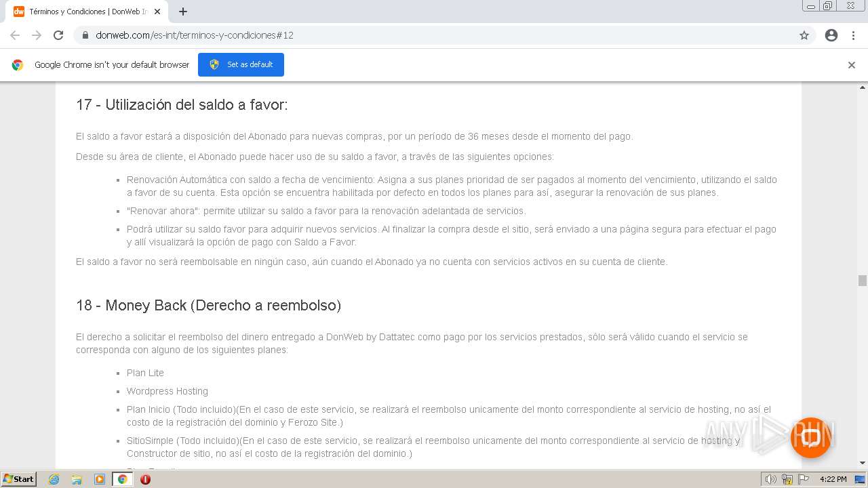
Task: Click the 'Plan Lite' list item
Action: (x=145, y=373)
